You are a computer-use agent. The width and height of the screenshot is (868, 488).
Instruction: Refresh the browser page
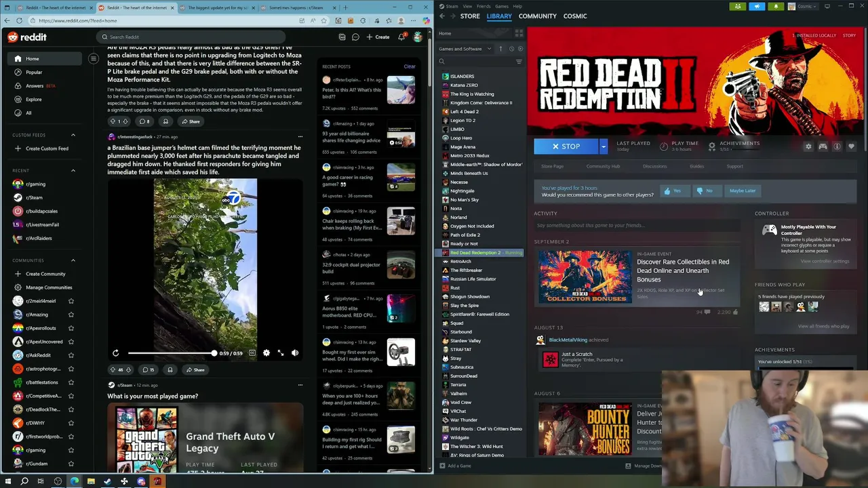pyautogui.click(x=19, y=20)
